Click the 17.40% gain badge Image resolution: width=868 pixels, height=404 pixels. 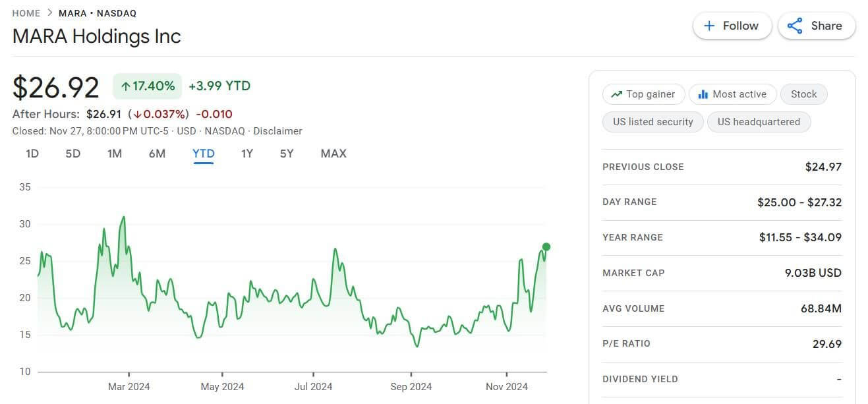[x=148, y=86]
